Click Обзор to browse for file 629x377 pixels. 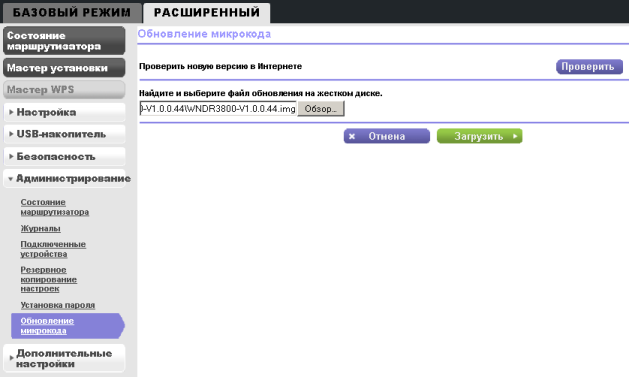pyautogui.click(x=321, y=109)
